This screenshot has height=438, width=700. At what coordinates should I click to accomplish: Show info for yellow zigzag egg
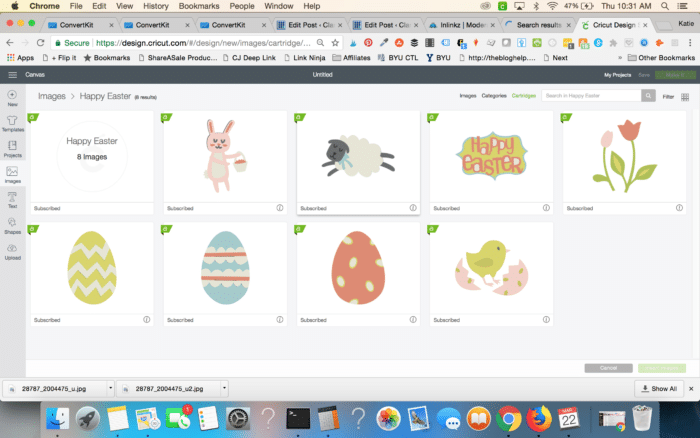146,319
